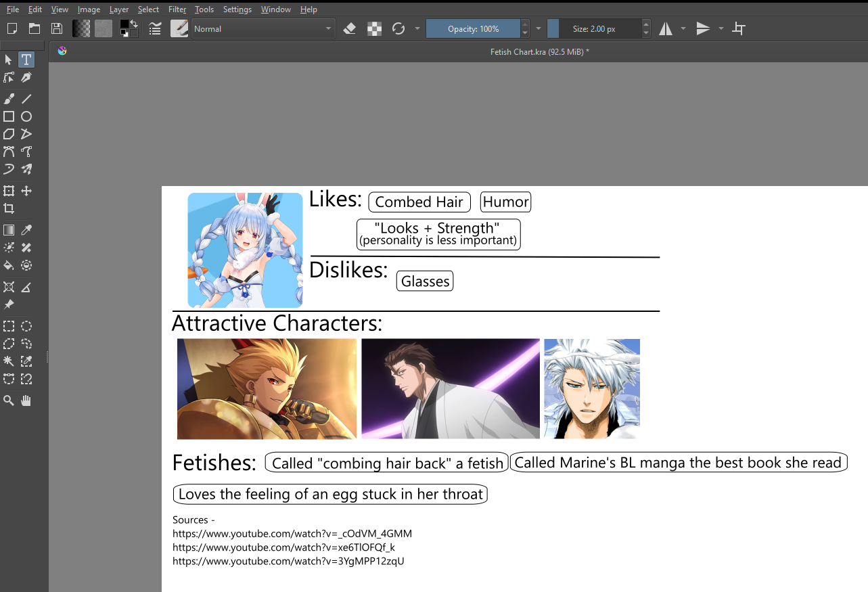Open the Layer menu
This screenshot has height=592, width=868.
click(119, 9)
